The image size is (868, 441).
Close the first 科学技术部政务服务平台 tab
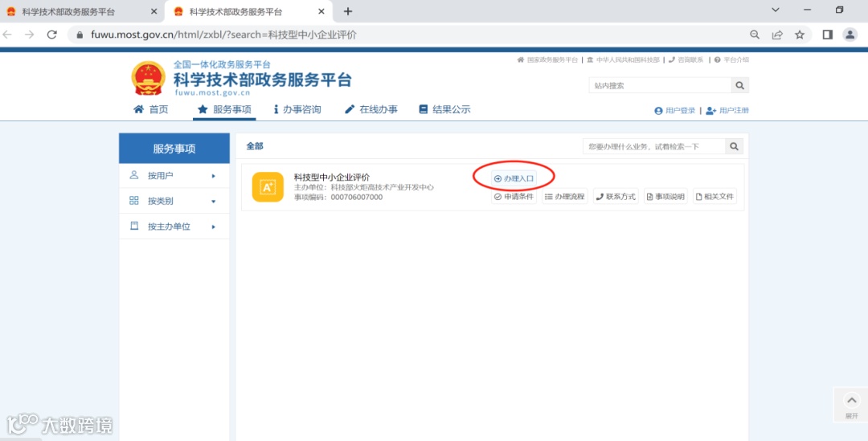154,11
